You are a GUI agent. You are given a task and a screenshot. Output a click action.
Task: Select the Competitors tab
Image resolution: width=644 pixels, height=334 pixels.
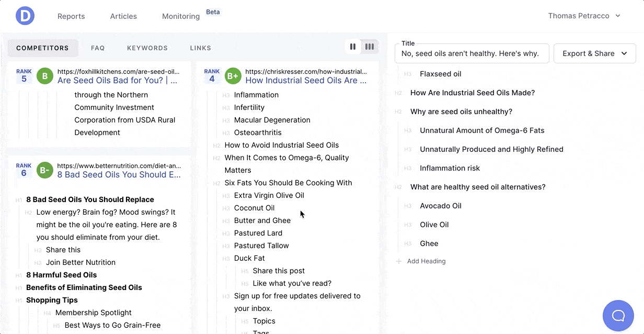42,48
